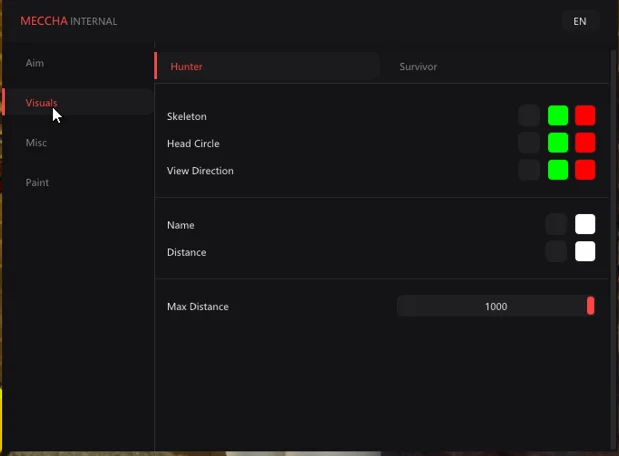Viewport: 619px width, 456px height.
Task: Open the Aim section
Action: point(35,63)
